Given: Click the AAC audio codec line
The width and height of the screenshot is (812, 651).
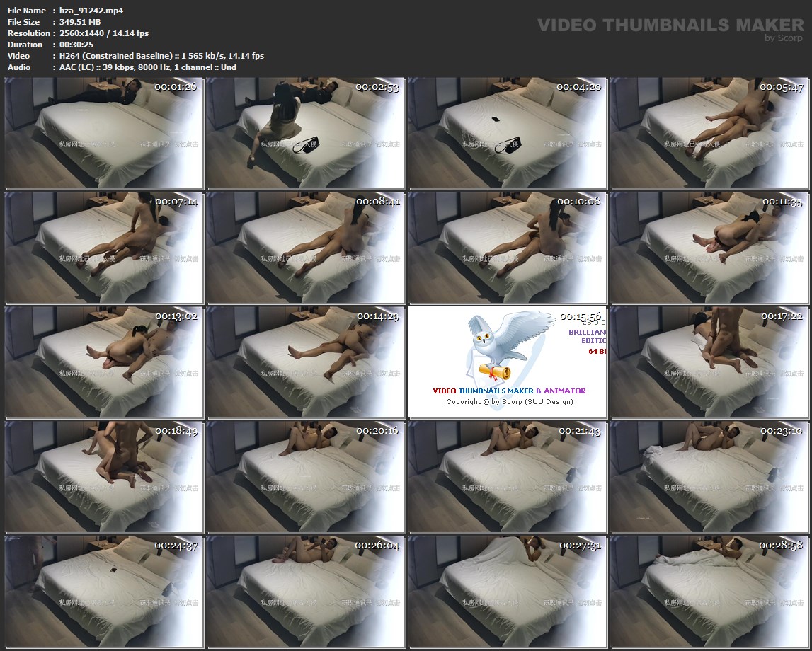Looking at the screenshot, I should tap(147, 67).
